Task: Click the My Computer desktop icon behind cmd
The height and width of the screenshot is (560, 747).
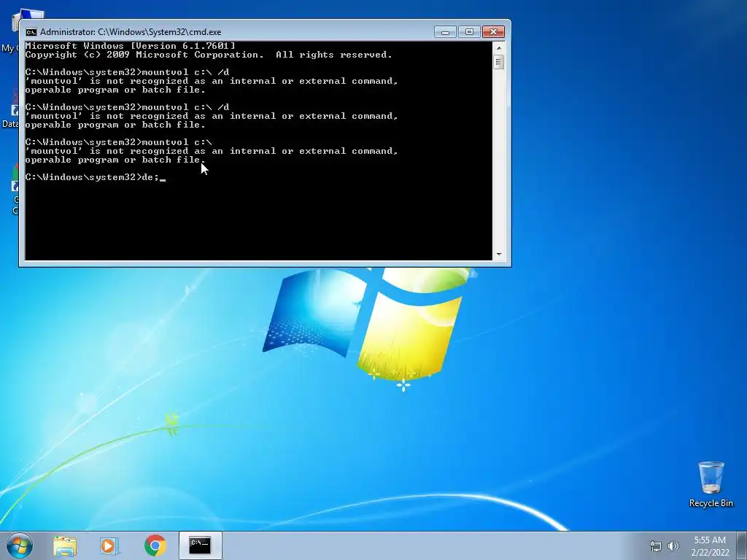Action: (9, 31)
